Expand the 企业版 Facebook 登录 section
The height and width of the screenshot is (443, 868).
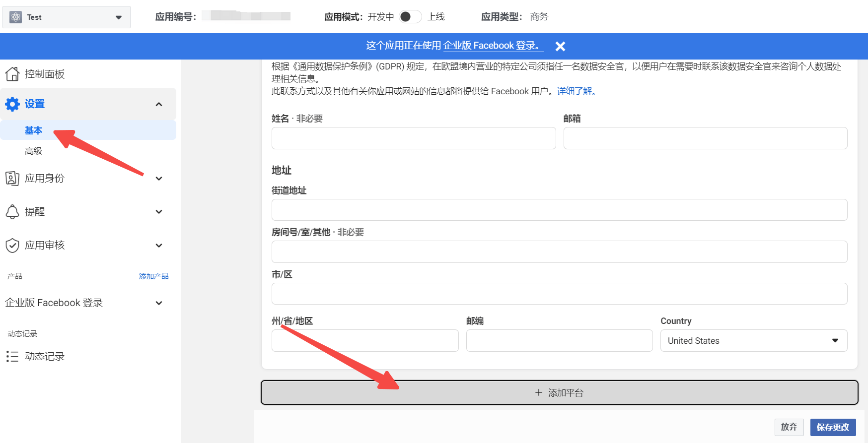click(x=159, y=303)
